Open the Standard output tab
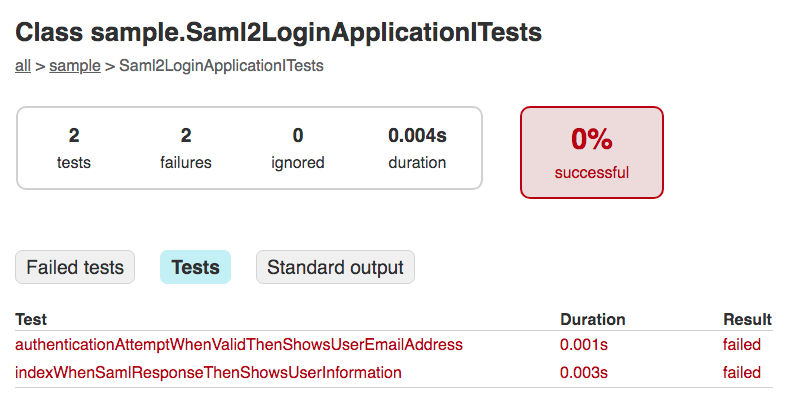This screenshot has height=418, width=800. point(335,268)
